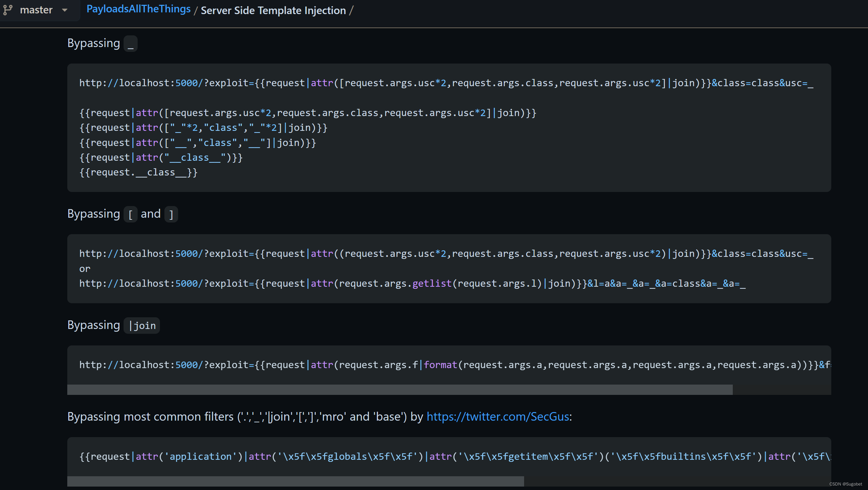Click the getlist exploit URL line

point(412,284)
